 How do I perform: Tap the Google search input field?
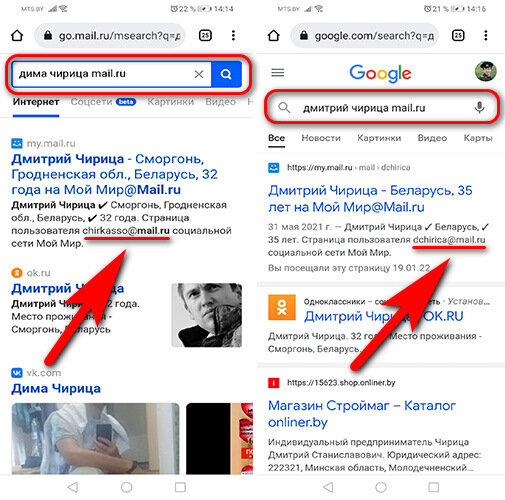click(381, 108)
